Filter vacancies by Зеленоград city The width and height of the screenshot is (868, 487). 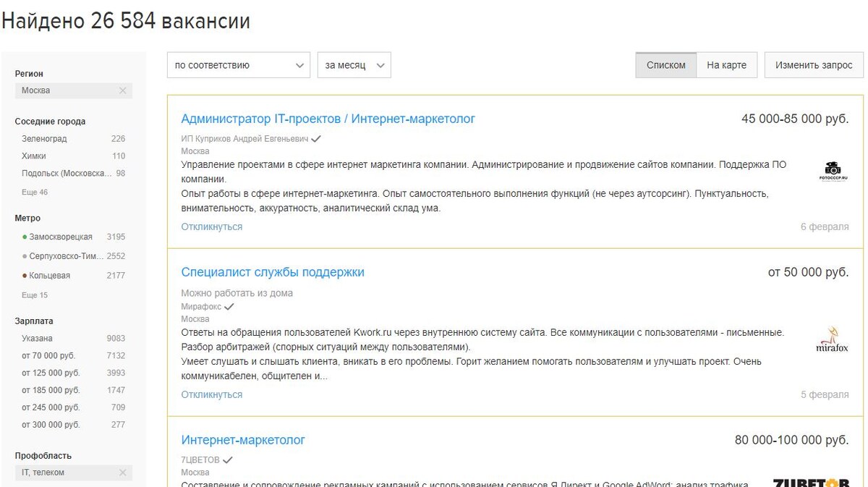(x=46, y=138)
